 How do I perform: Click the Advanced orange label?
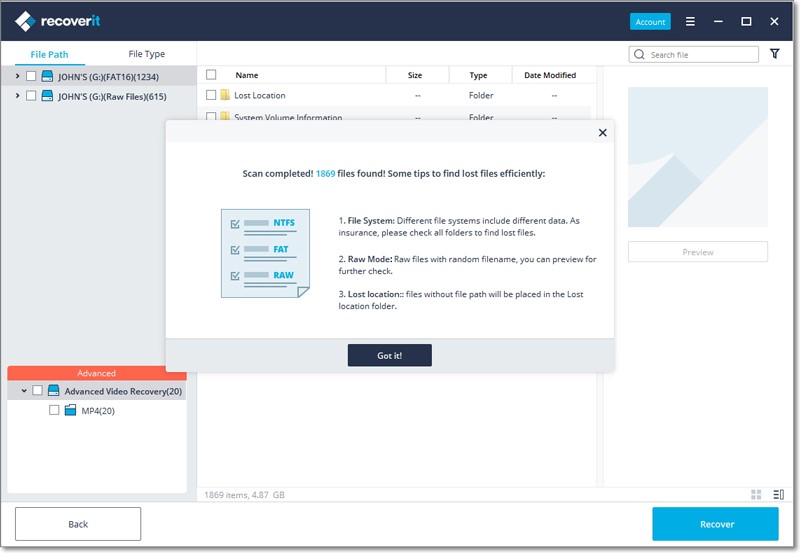coord(97,373)
